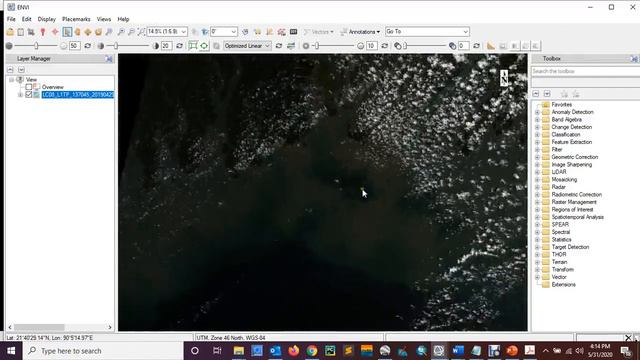Click the green stretch on full extent icon
Viewport: 640px width, 360px height.
[x=204, y=46]
